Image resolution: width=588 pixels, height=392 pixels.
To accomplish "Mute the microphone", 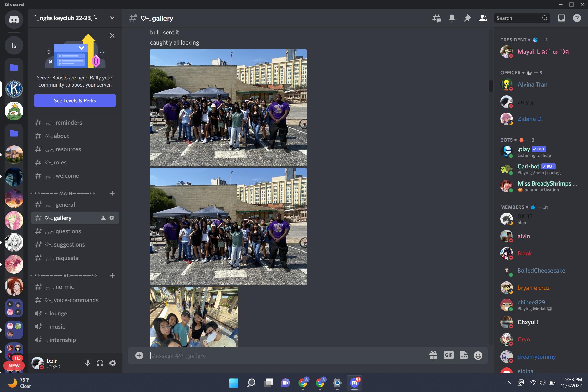I will click(x=88, y=363).
